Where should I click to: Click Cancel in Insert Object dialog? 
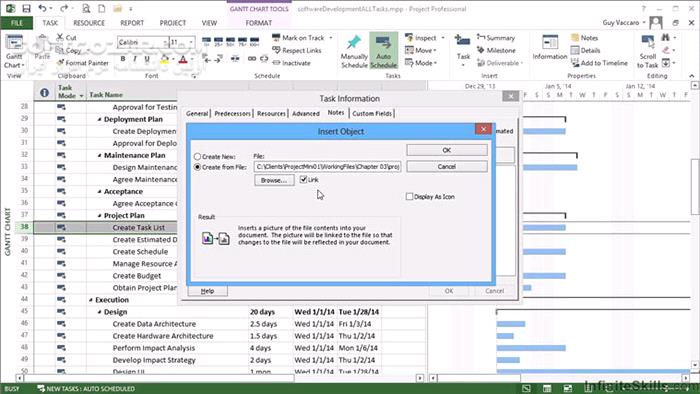[446, 166]
